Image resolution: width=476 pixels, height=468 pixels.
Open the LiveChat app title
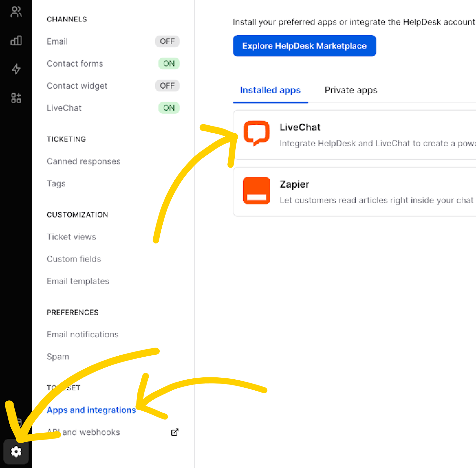300,127
